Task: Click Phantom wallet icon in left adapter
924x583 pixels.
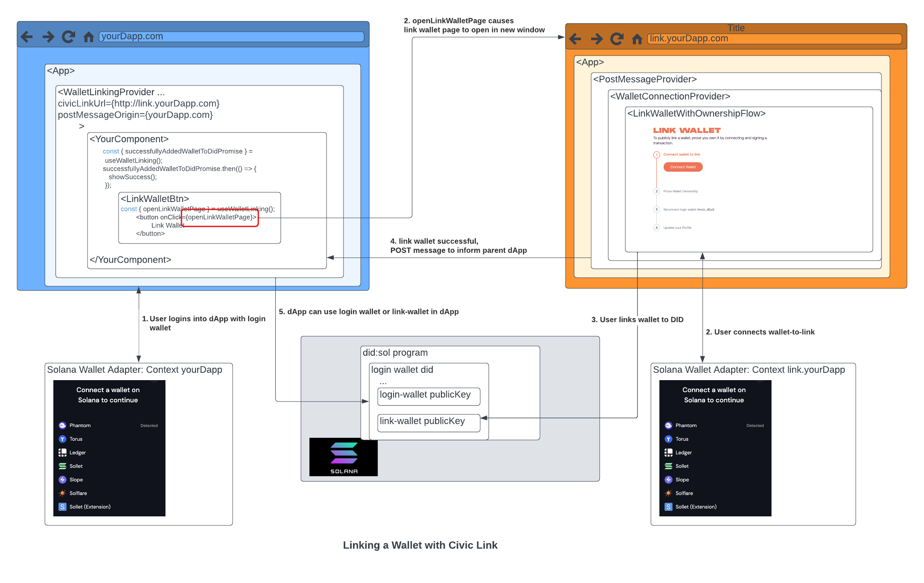Action: tap(62, 425)
